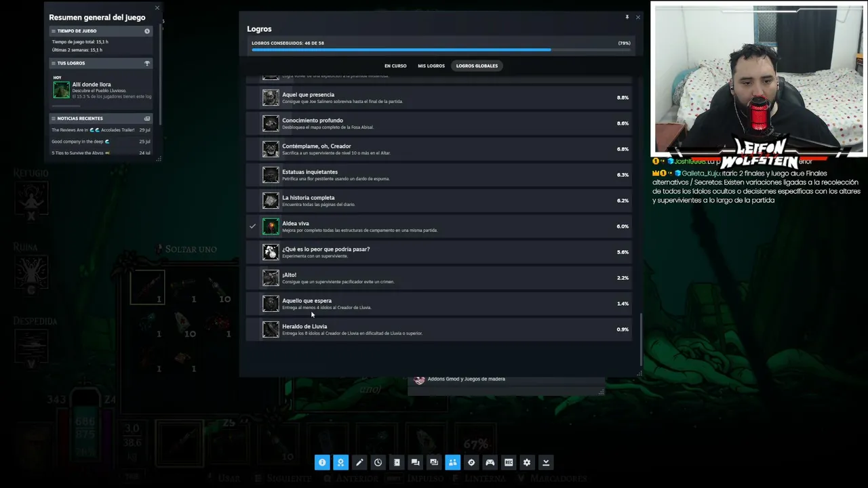This screenshot has width=868, height=488.
Task: Click the Noticias recientes section header
Action: 100,119
